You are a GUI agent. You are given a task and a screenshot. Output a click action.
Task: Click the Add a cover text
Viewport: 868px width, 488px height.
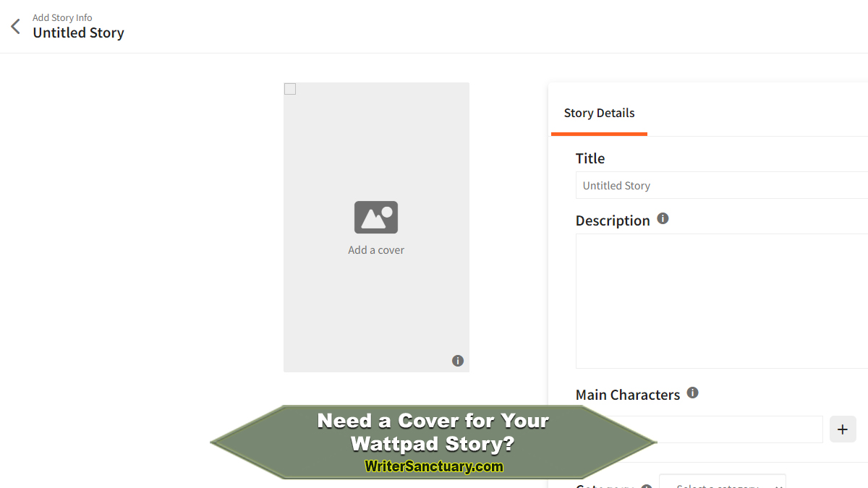coord(376,250)
